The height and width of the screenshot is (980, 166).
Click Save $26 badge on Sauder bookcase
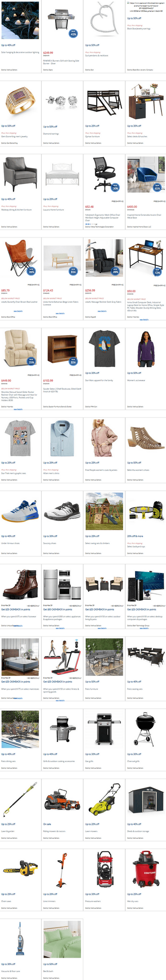tap(73, 361)
